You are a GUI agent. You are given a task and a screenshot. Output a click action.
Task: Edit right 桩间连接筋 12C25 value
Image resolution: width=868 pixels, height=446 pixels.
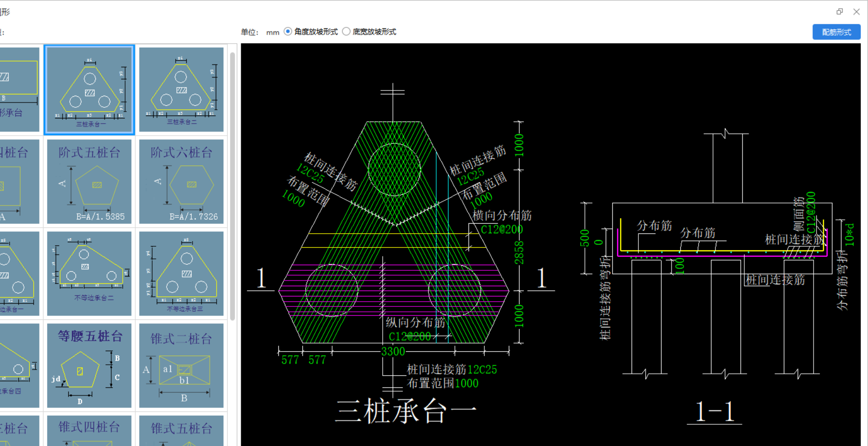point(470,177)
